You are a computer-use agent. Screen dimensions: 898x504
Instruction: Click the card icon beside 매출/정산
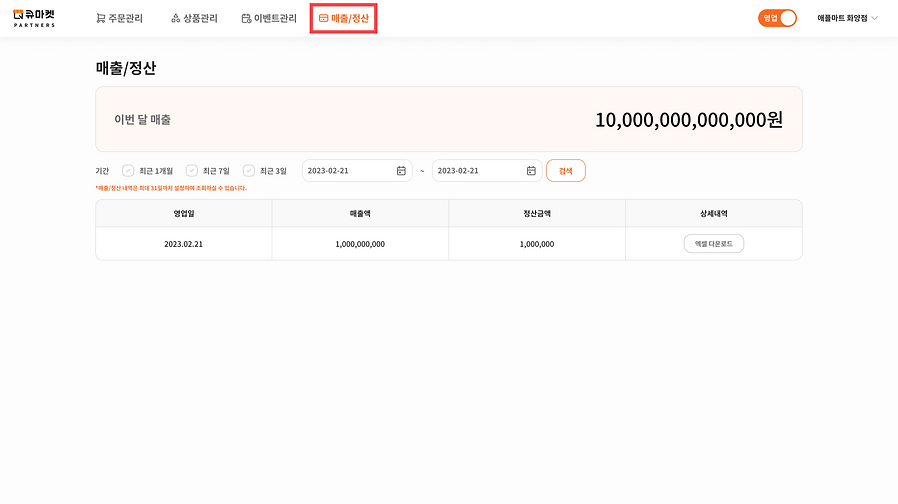pyautogui.click(x=323, y=18)
